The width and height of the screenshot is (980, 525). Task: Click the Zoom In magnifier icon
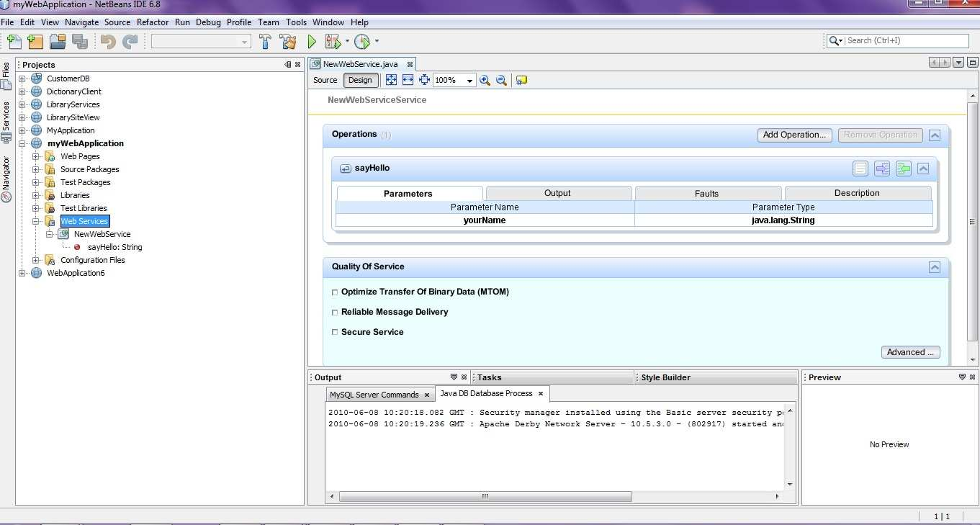click(485, 80)
